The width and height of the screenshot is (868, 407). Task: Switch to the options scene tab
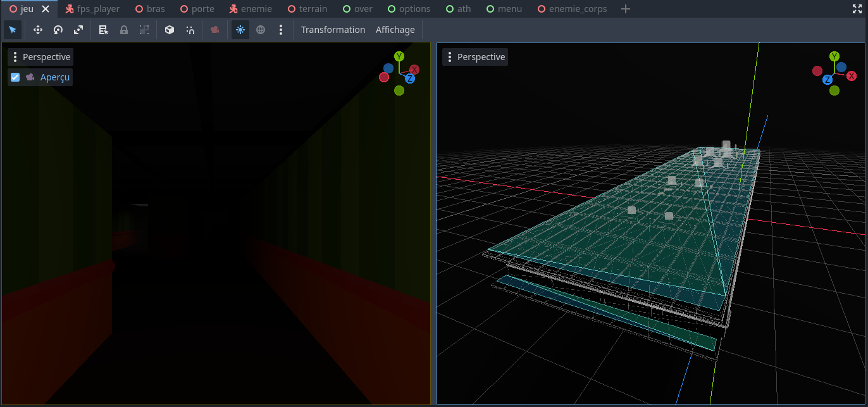pos(409,9)
